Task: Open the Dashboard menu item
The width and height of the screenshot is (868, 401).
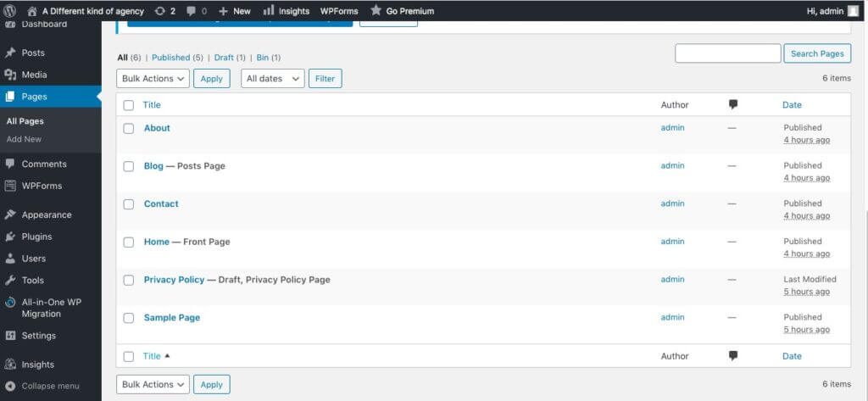Action: (44, 25)
